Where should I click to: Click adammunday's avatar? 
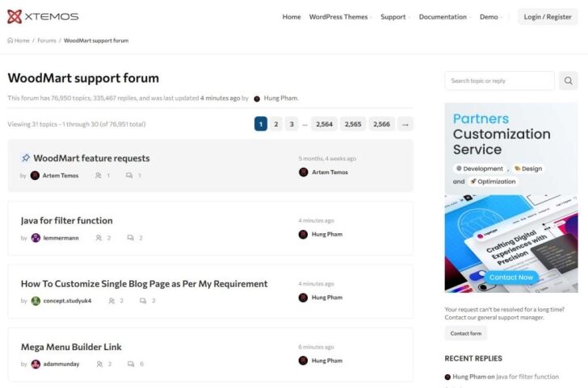click(36, 364)
